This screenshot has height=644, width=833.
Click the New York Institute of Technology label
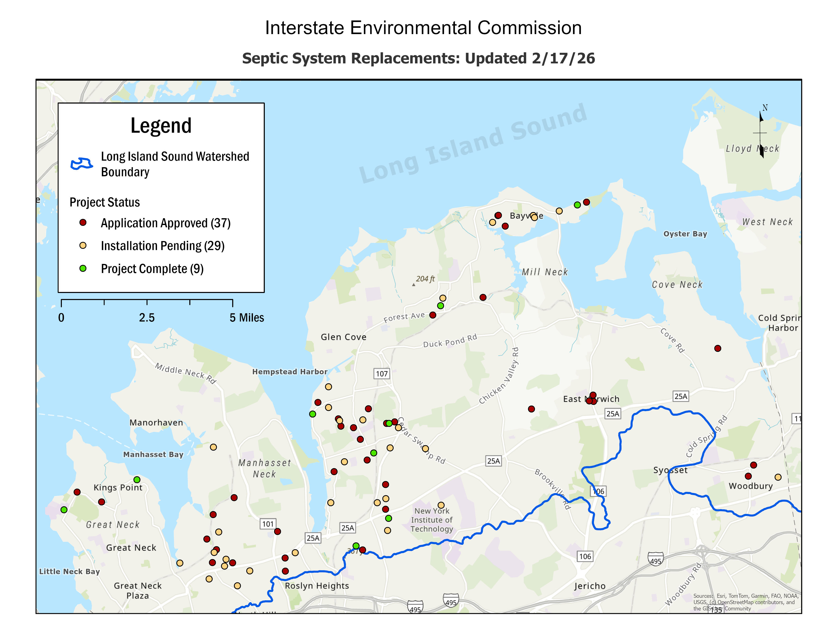(x=432, y=520)
